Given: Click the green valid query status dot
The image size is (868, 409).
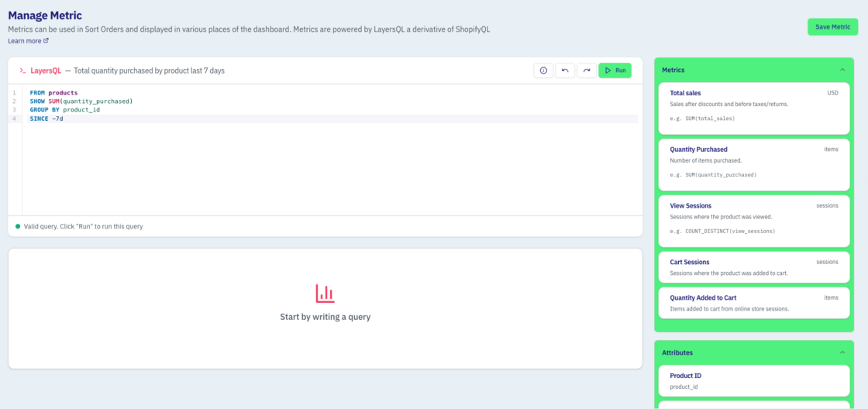Looking at the screenshot, I should (18, 226).
